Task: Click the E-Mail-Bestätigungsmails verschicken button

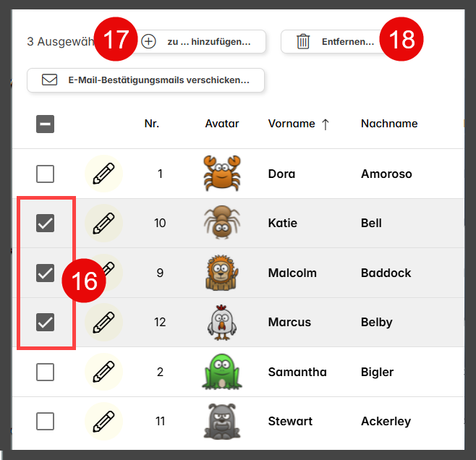Action: (x=145, y=80)
